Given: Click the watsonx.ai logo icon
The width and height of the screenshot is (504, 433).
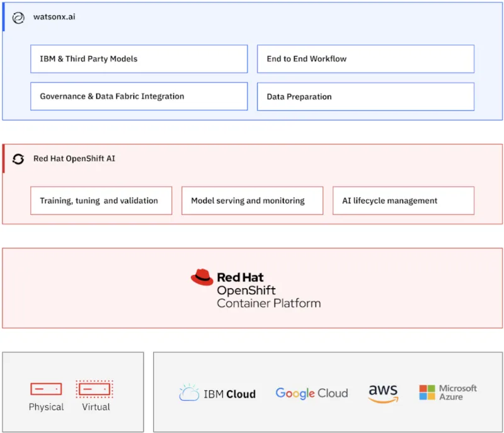Looking at the screenshot, I should point(18,18).
